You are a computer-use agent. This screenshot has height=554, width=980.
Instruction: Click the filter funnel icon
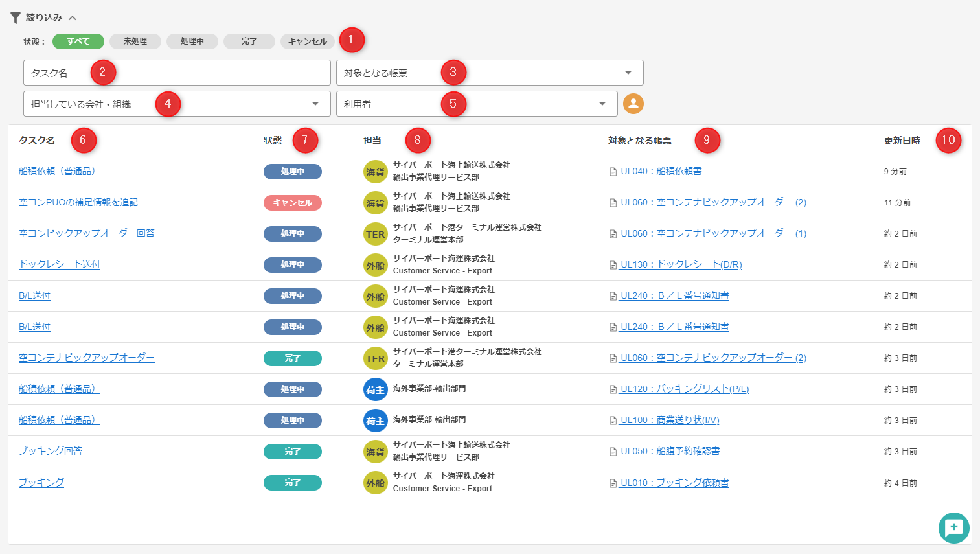(x=16, y=18)
